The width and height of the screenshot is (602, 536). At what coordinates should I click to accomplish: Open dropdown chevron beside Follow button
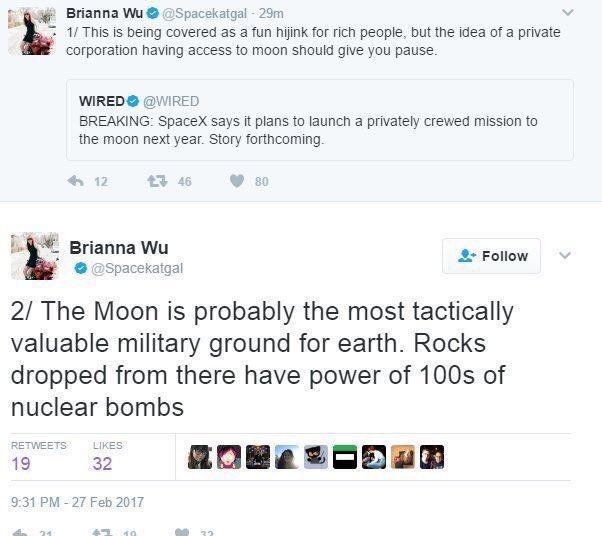(565, 255)
